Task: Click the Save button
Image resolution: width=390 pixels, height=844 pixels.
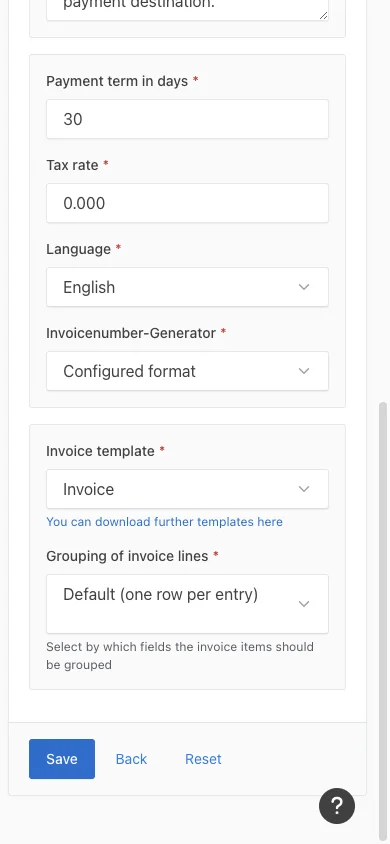Action: [62, 759]
